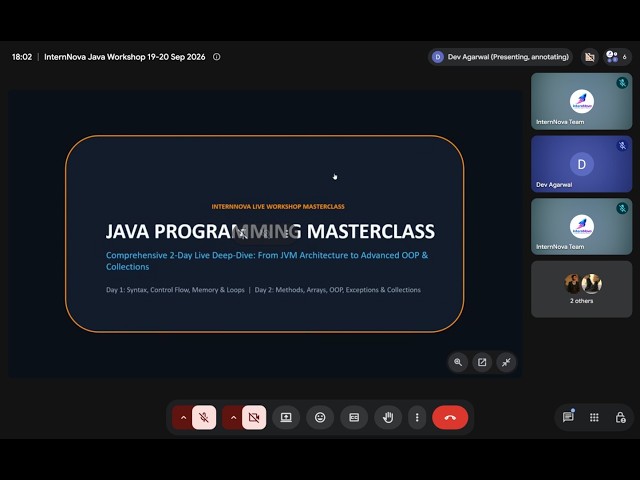Click the present screen icon
Image resolution: width=640 pixels, height=480 pixels.
click(286, 417)
